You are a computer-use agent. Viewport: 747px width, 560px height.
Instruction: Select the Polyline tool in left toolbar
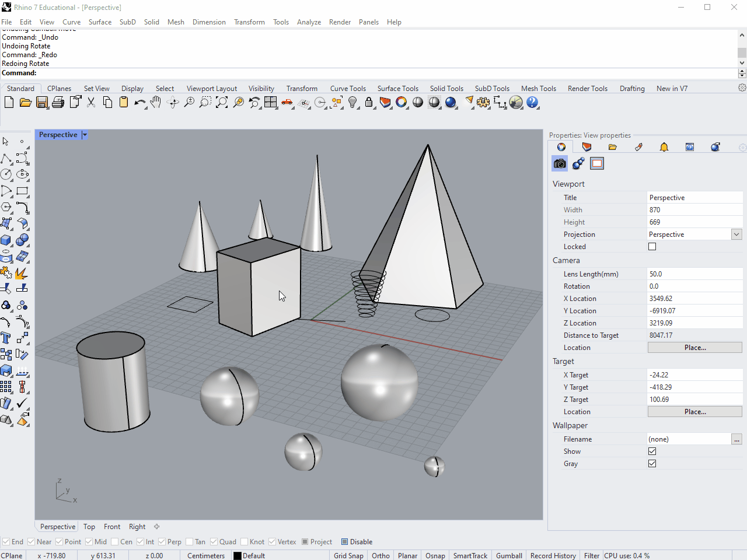[x=6, y=159]
